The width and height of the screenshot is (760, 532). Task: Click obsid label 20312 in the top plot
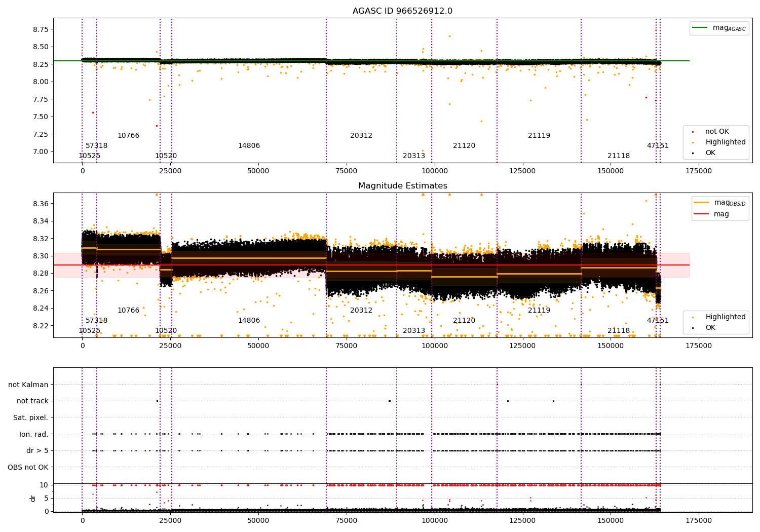tap(361, 136)
